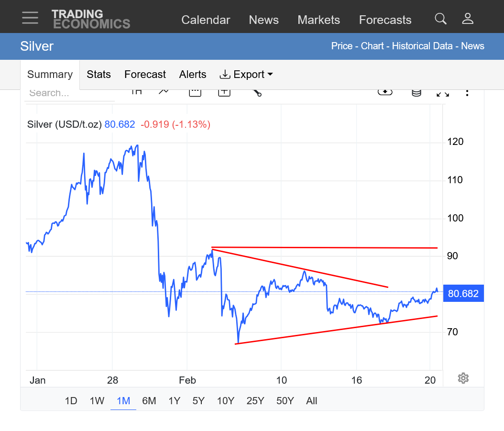Switch to the Forecast tab
This screenshot has width=504, height=431.
click(145, 75)
